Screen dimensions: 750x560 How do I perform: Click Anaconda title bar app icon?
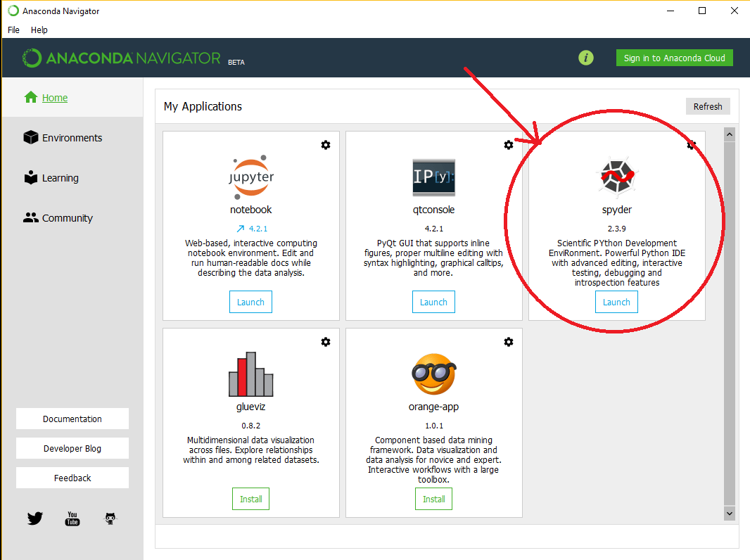point(13,11)
